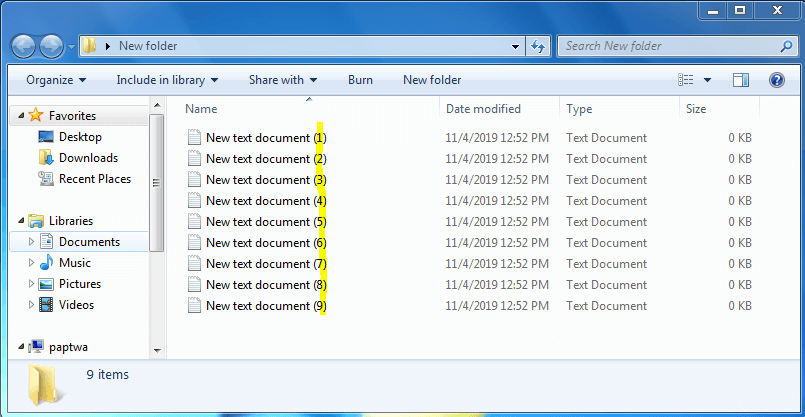Screen dimensions: 805x417
Task: Click the Back navigation arrow button
Action: click(24, 46)
